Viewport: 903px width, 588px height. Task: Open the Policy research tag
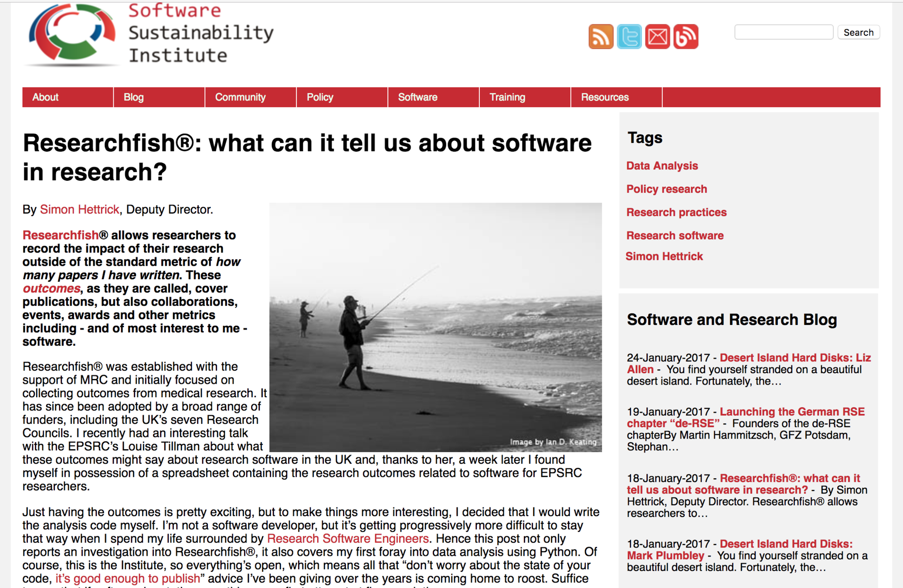tap(666, 189)
